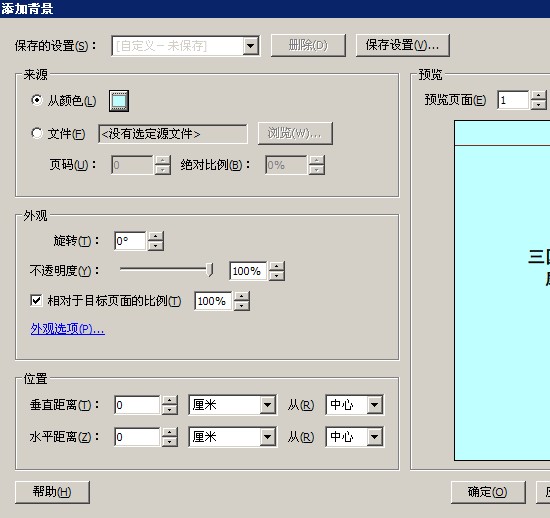Increase rotation with the up arrow

tap(156, 236)
